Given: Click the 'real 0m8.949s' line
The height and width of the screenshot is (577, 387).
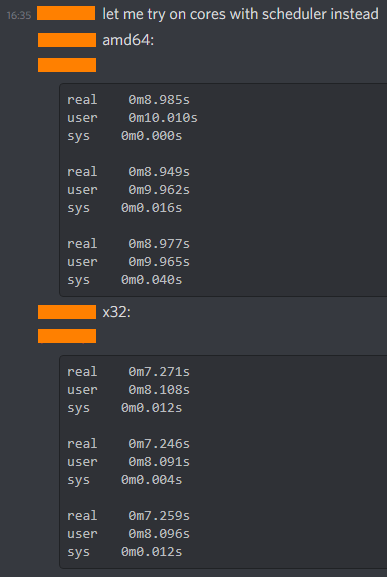Looking at the screenshot, I should 128,172.
